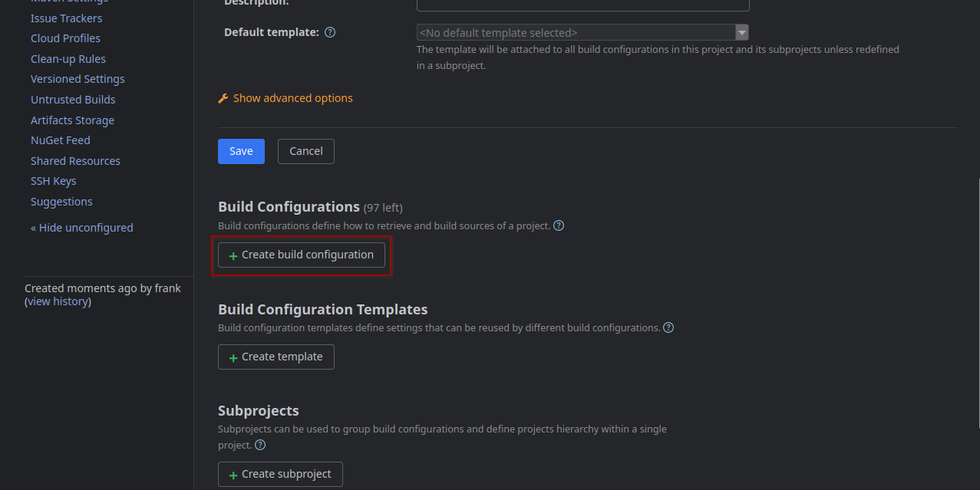Click the plus icon inside Create template
Screen dimensions: 980x490
(232, 357)
